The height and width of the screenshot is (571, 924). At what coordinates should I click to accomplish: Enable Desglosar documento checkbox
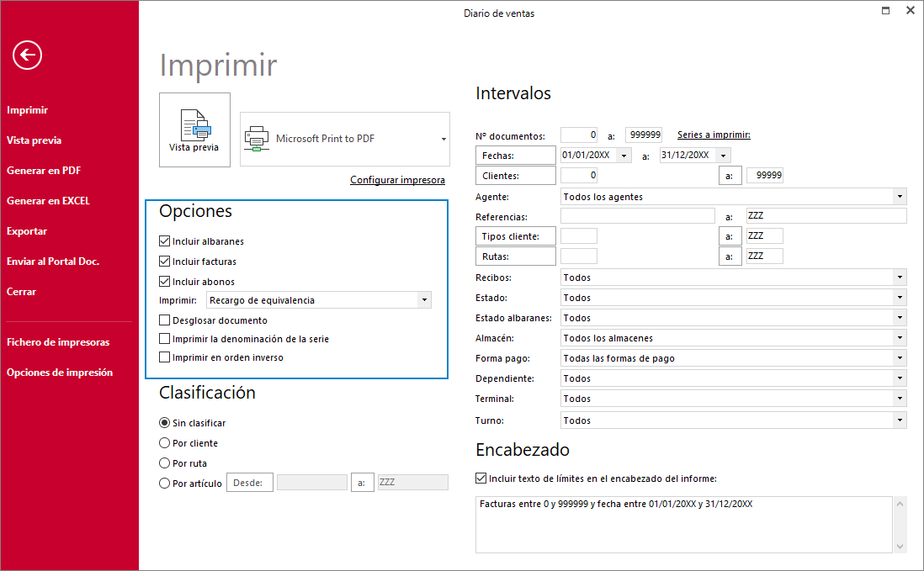[x=164, y=320]
